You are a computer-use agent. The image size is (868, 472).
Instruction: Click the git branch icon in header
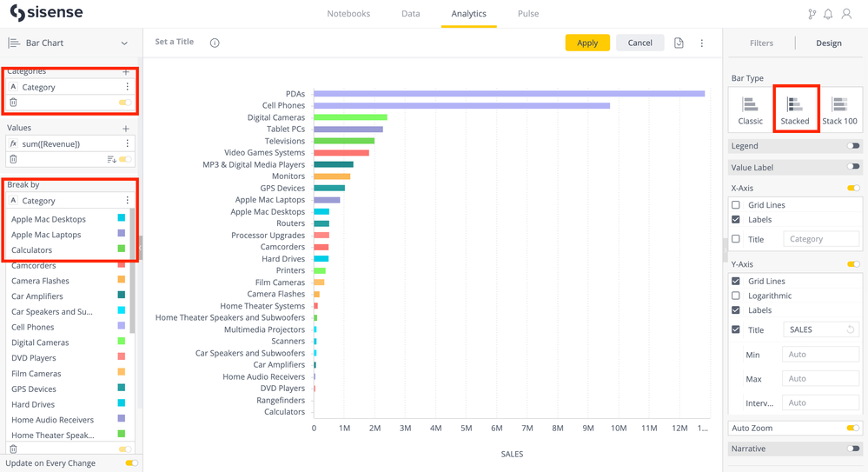pyautogui.click(x=812, y=14)
